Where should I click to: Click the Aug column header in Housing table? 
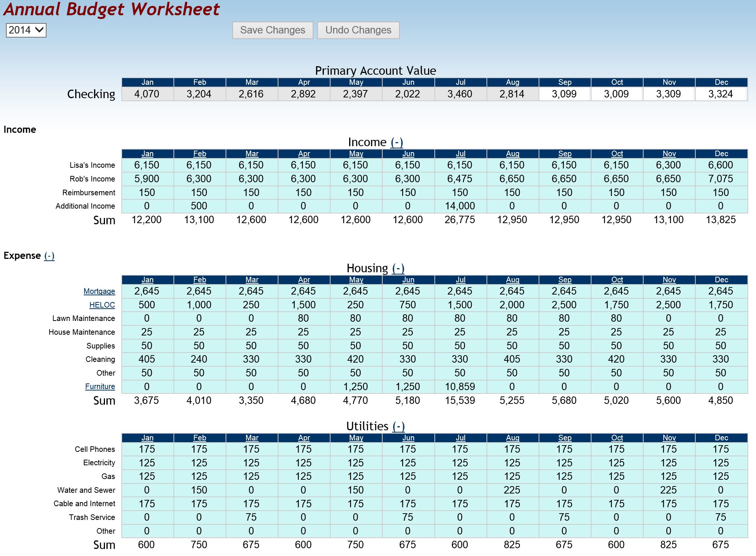[513, 280]
